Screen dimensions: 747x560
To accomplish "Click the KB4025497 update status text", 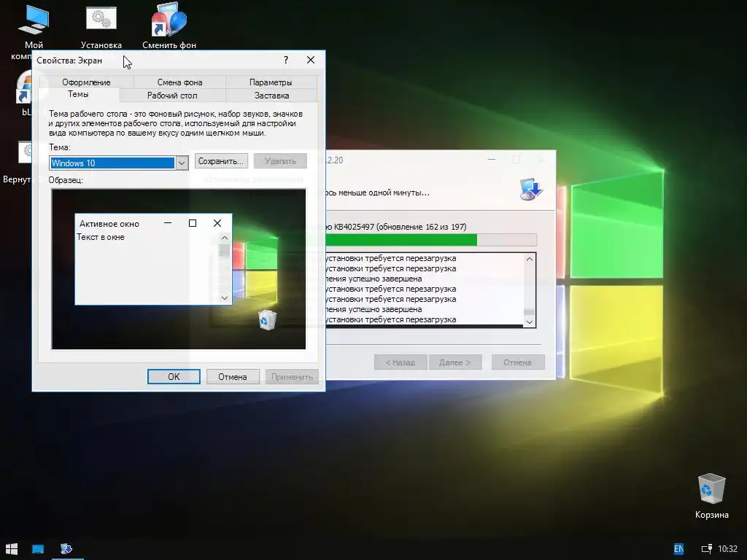I will tap(396, 227).
